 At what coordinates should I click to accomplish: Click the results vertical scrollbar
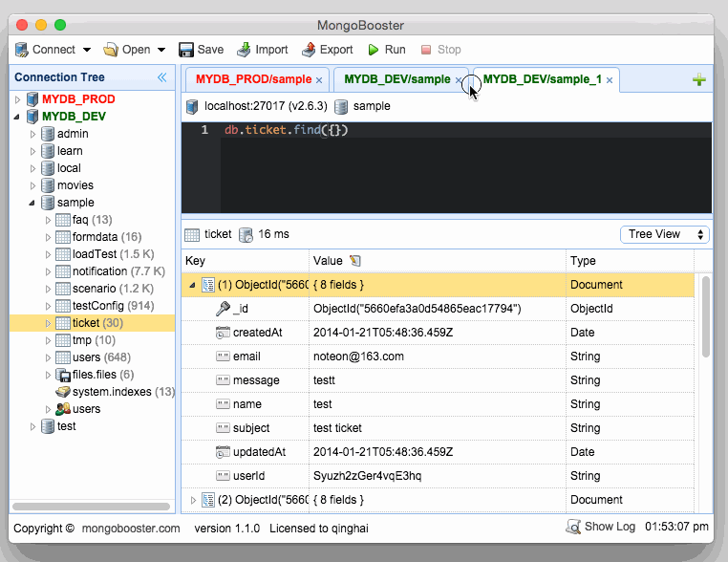pyautogui.click(x=706, y=316)
